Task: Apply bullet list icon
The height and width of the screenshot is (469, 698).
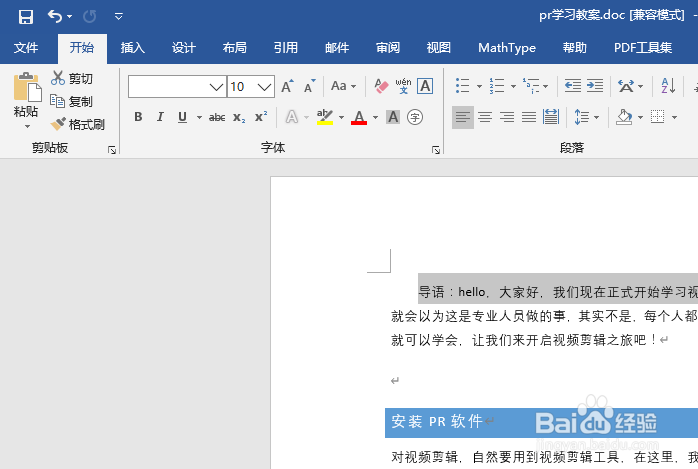Action: pos(463,85)
